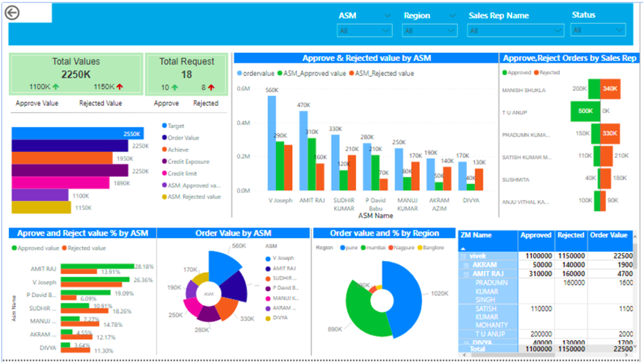The image size is (644, 362).
Task: Select pune legend marker
Action: point(343,247)
